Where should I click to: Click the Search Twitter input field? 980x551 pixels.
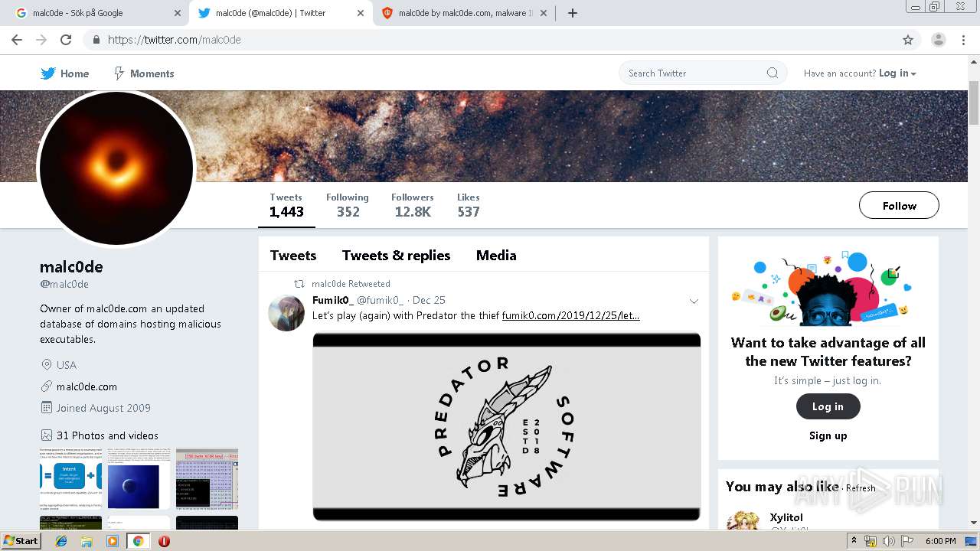pos(702,73)
